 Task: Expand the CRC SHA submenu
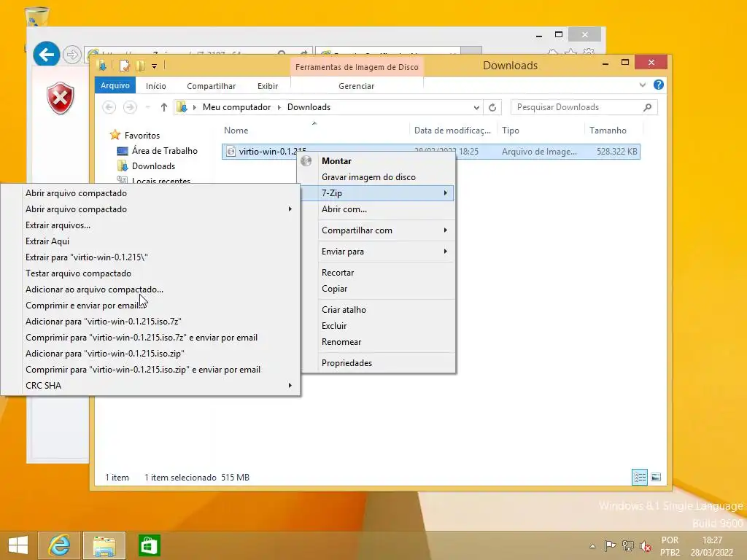[x=150, y=385]
